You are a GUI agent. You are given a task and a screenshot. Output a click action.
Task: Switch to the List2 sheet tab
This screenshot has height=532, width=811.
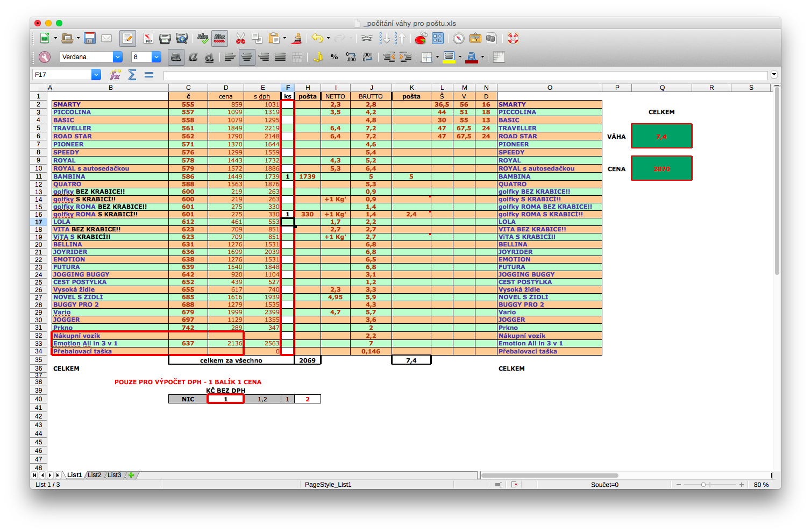95,475
